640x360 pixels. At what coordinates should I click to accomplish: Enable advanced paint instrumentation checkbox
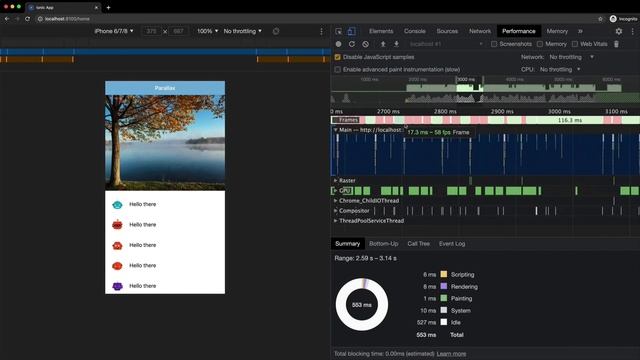pyautogui.click(x=338, y=69)
